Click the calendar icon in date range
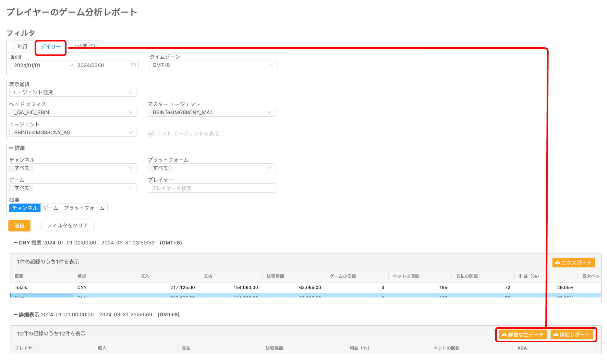607x364 pixels. tap(133, 65)
